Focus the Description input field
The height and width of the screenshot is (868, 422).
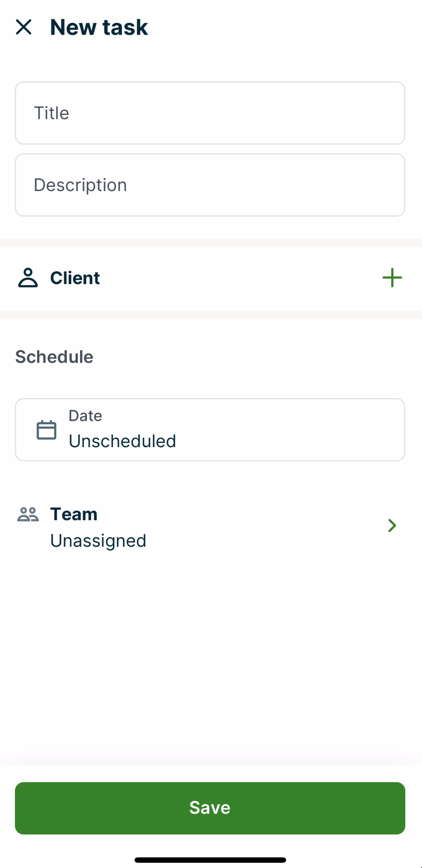pos(210,185)
